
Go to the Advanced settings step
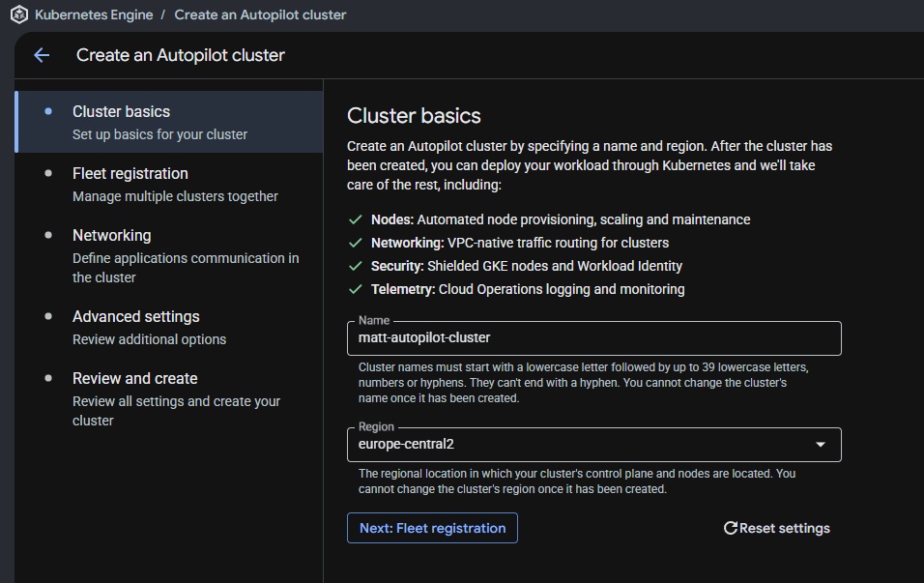(169, 327)
